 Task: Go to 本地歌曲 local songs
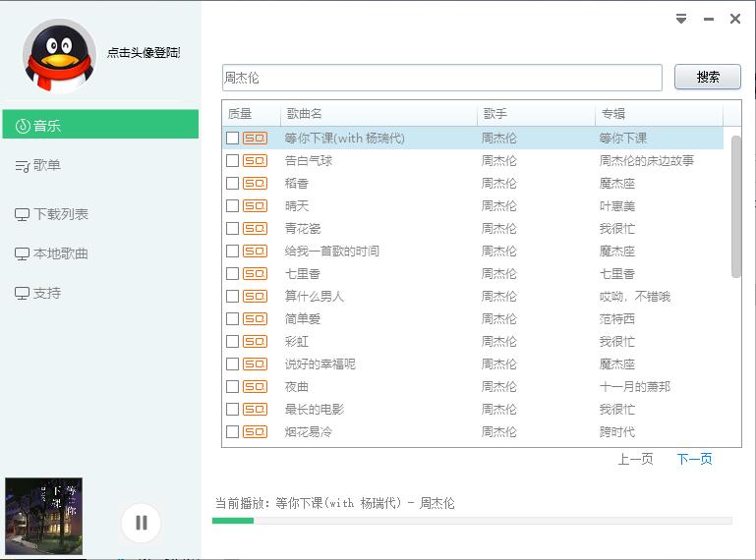tap(51, 253)
